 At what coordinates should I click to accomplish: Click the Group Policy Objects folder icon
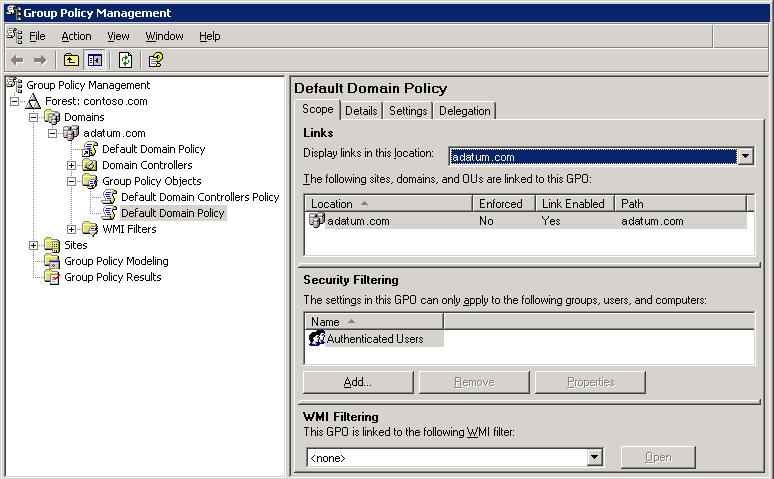[x=90, y=181]
